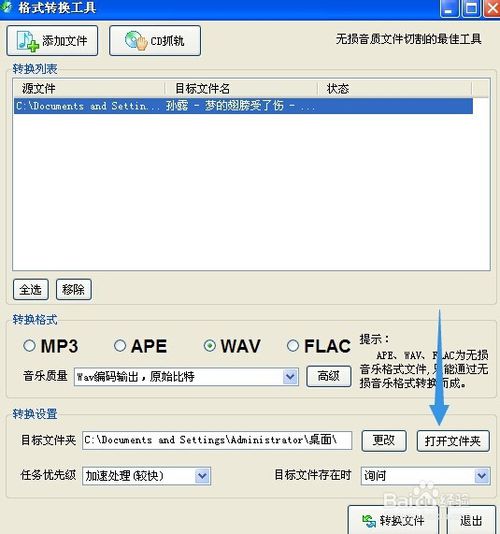Select the FLAC format radio button
This screenshot has height=534, width=500.
pyautogui.click(x=293, y=346)
